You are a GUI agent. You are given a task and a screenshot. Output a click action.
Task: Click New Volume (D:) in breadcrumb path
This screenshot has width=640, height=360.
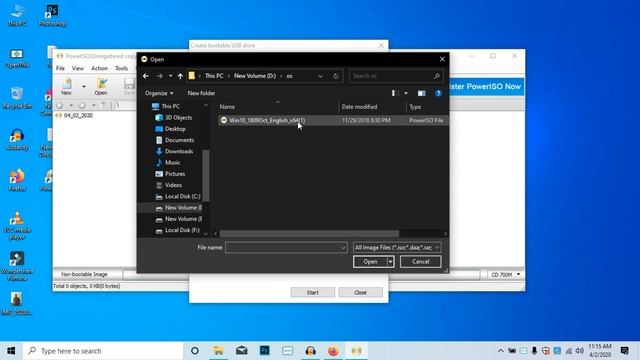click(255, 76)
